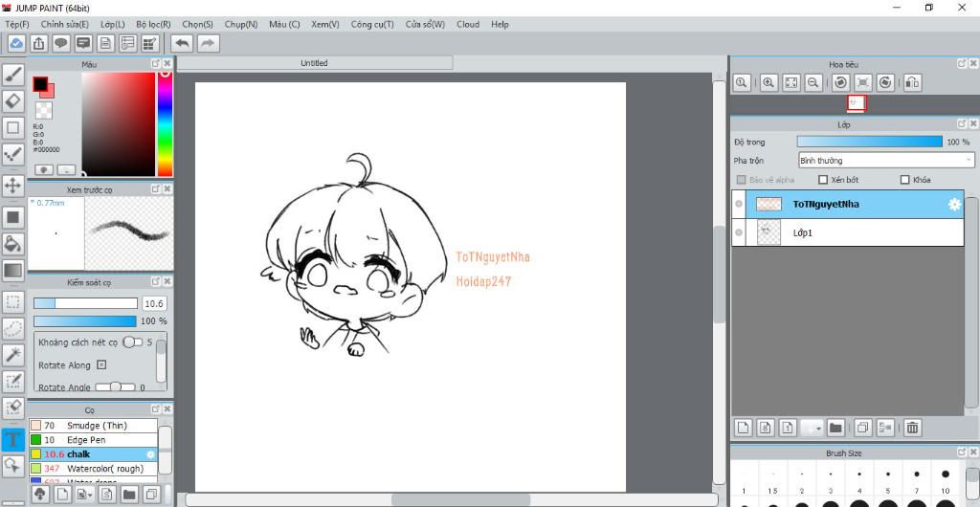Image resolution: width=980 pixels, height=507 pixels.
Task: Click the Navigator flip horizontal icon
Action: [x=912, y=82]
